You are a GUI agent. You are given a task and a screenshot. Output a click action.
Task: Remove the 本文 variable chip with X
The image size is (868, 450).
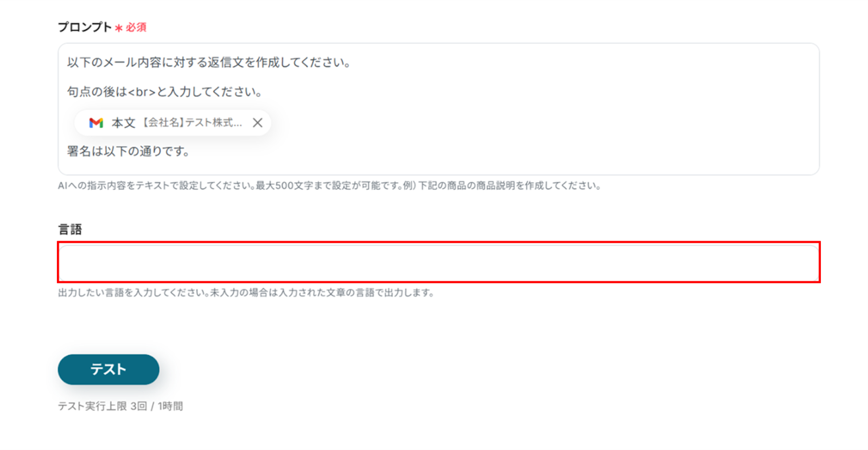tap(258, 123)
